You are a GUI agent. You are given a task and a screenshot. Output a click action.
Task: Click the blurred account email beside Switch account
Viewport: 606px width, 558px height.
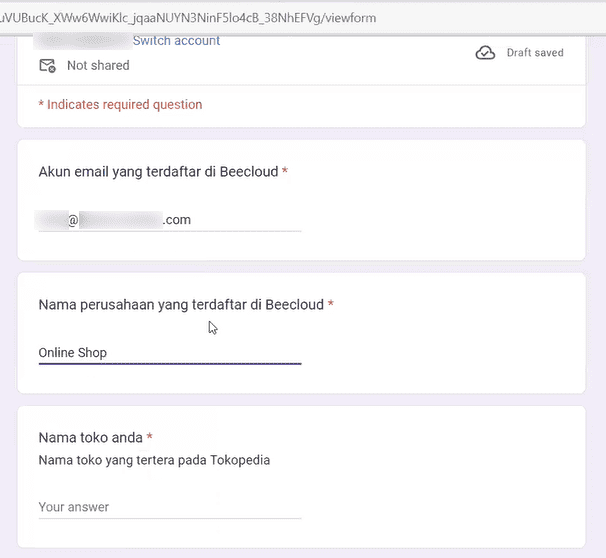pos(82,41)
